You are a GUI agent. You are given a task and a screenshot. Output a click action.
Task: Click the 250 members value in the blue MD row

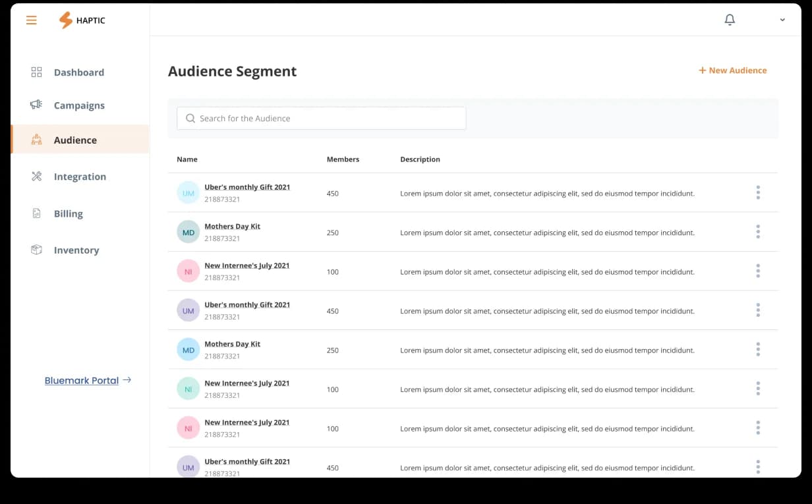click(333, 350)
